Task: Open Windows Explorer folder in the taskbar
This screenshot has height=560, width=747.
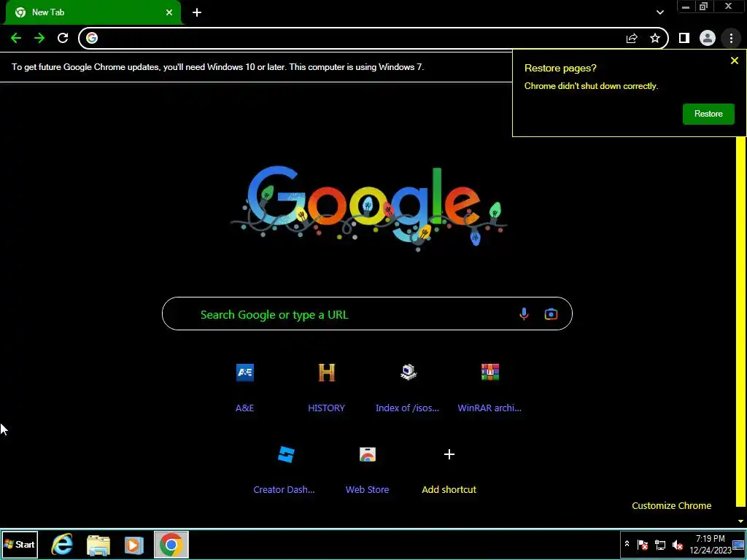Action: [98, 545]
